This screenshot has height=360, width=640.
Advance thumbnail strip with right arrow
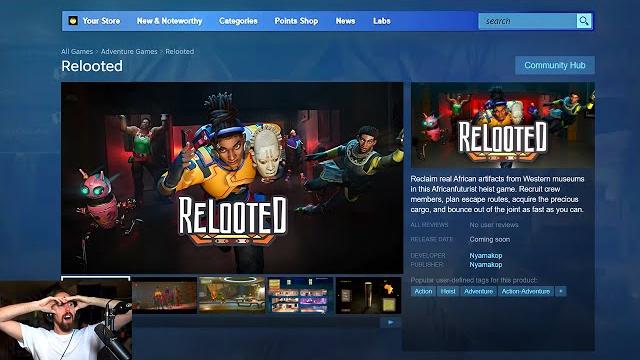tap(391, 322)
